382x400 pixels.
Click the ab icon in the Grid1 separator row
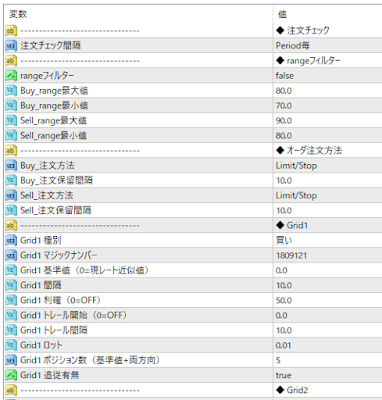click(11, 225)
